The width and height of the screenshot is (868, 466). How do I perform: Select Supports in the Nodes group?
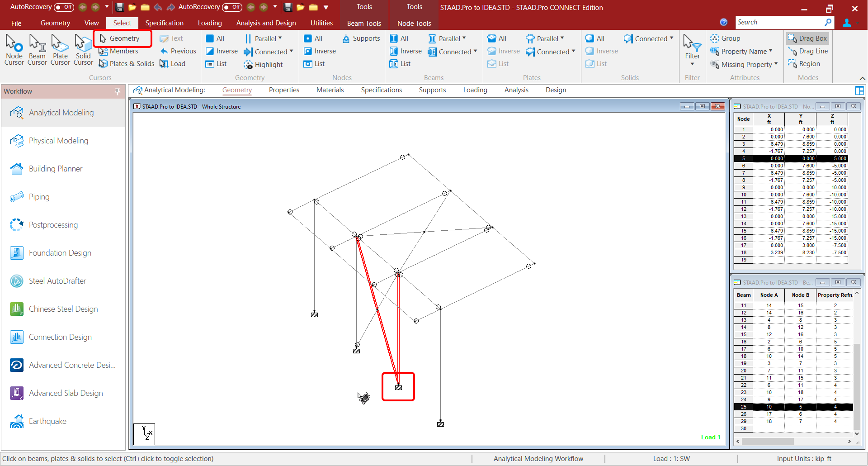pos(361,38)
